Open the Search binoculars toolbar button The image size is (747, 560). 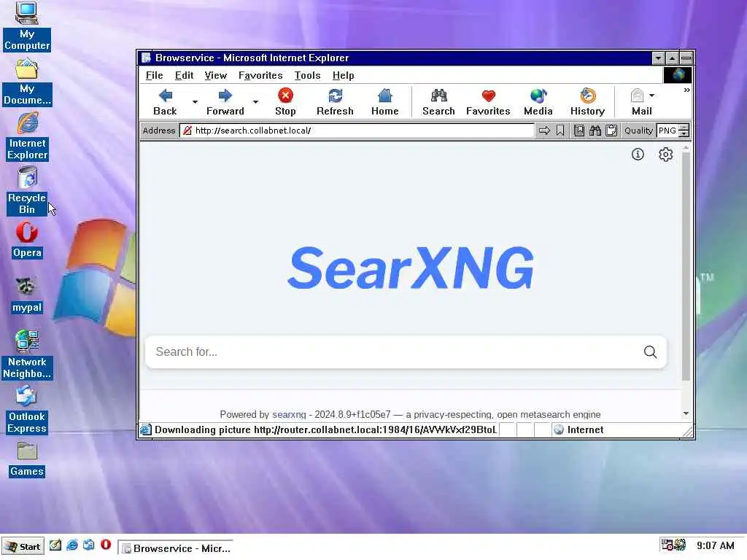pyautogui.click(x=438, y=102)
